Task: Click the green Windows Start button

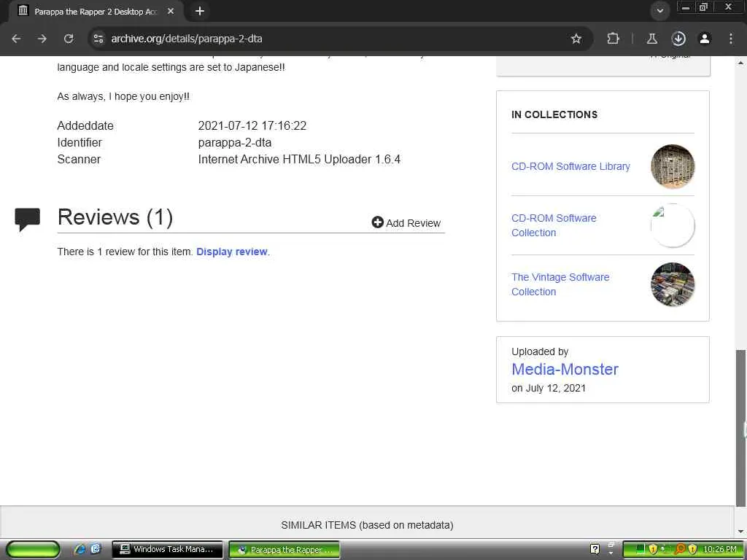Action: click(33, 550)
